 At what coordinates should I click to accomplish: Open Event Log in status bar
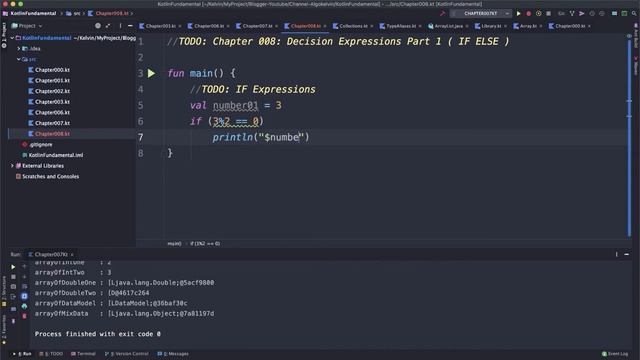click(615, 354)
